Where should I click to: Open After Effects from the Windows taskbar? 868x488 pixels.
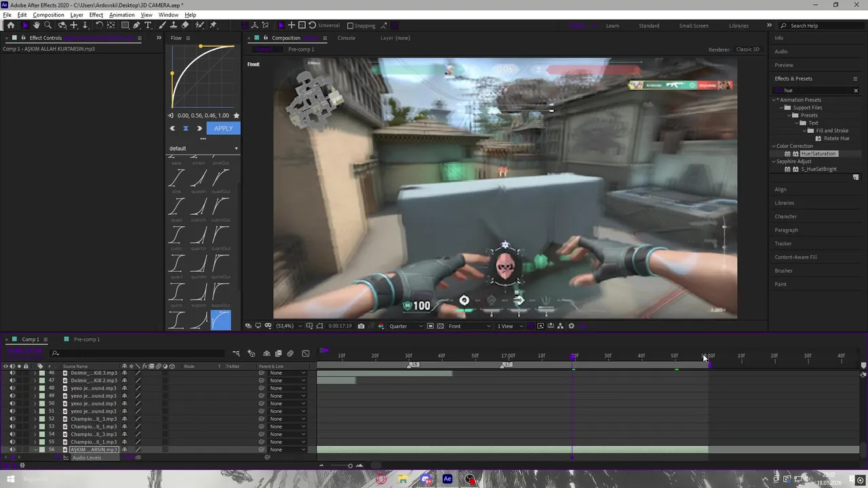[447, 479]
